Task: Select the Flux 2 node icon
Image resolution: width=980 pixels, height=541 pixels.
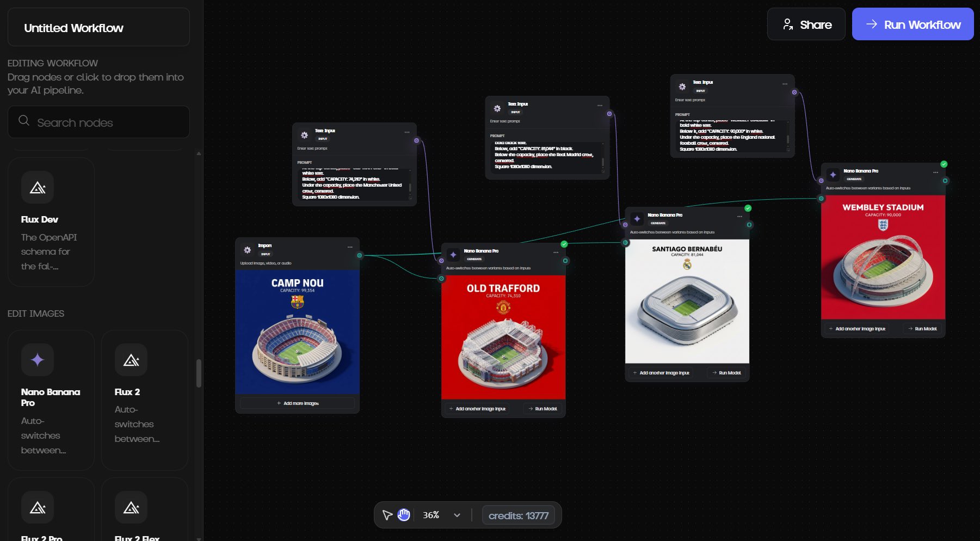Action: pos(131,360)
